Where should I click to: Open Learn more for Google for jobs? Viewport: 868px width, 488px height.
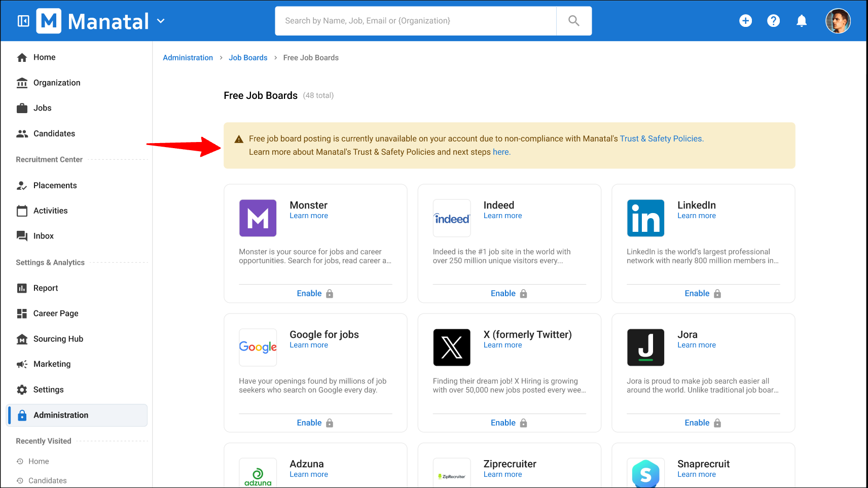(309, 345)
